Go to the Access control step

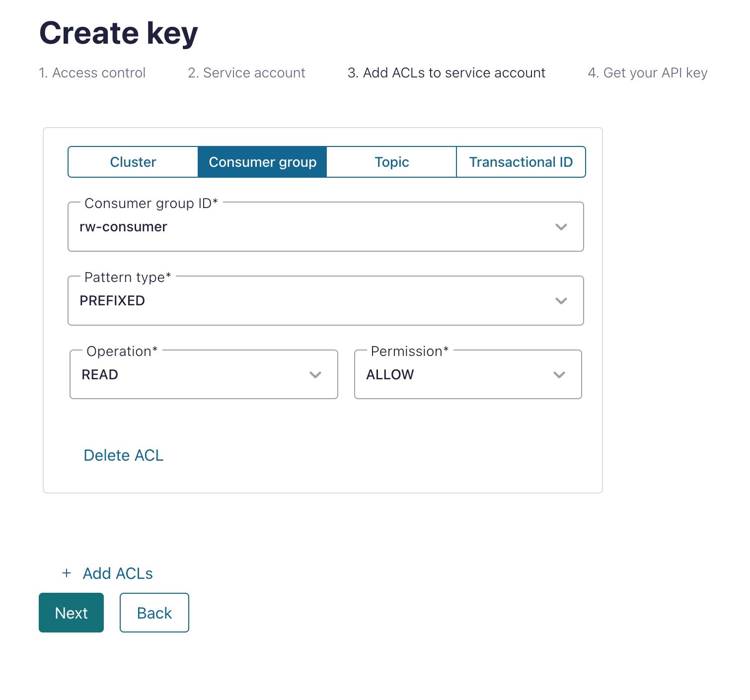click(92, 73)
